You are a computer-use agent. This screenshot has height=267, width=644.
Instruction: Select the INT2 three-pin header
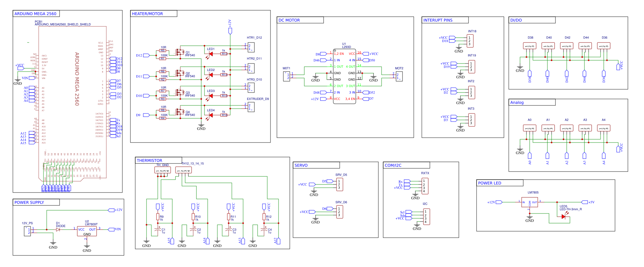click(472, 93)
